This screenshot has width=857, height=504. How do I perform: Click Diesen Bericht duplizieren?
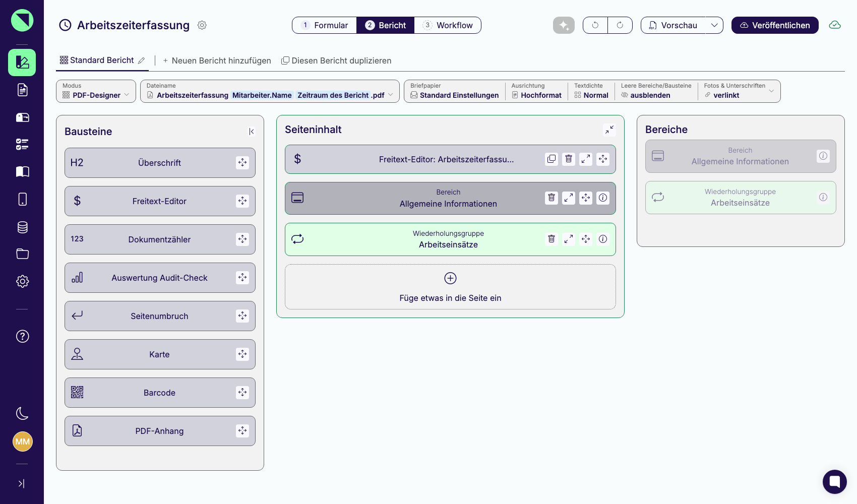pos(336,60)
